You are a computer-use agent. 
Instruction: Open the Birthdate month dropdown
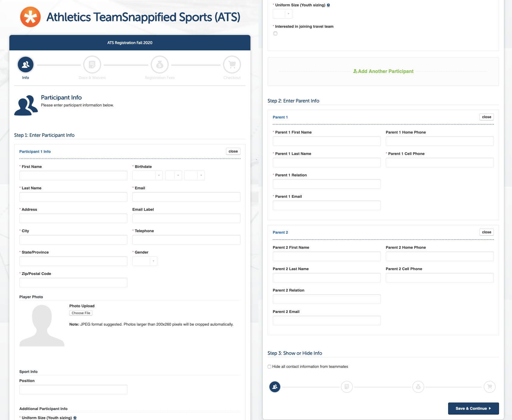pos(147,175)
